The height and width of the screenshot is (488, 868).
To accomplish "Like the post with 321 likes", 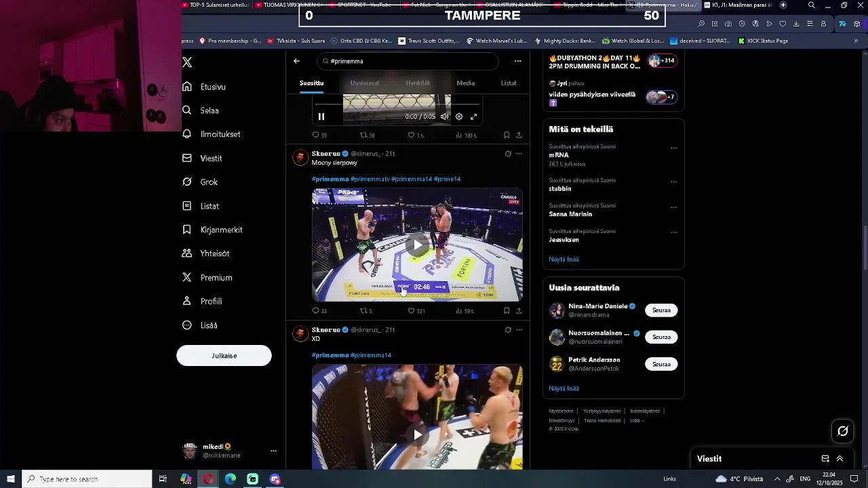I will (x=416, y=311).
